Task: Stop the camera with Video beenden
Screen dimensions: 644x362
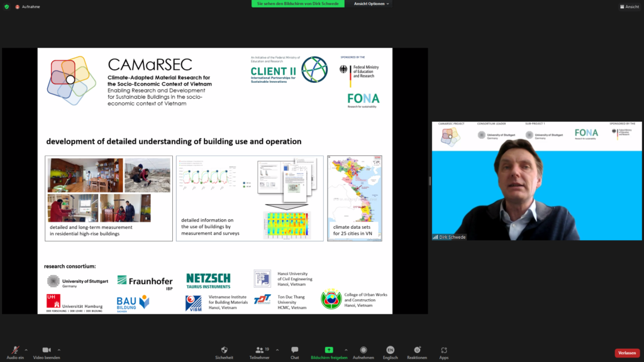Action: point(47,351)
